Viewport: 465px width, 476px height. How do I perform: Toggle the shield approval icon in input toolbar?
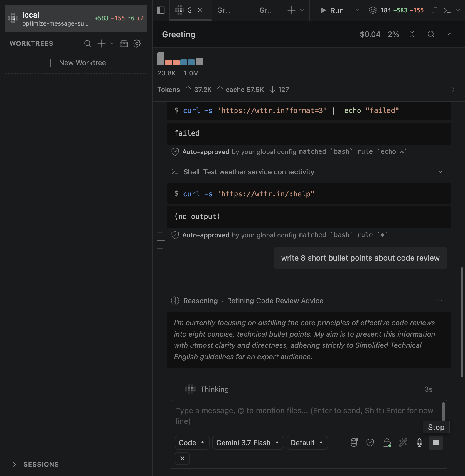pyautogui.click(x=370, y=443)
